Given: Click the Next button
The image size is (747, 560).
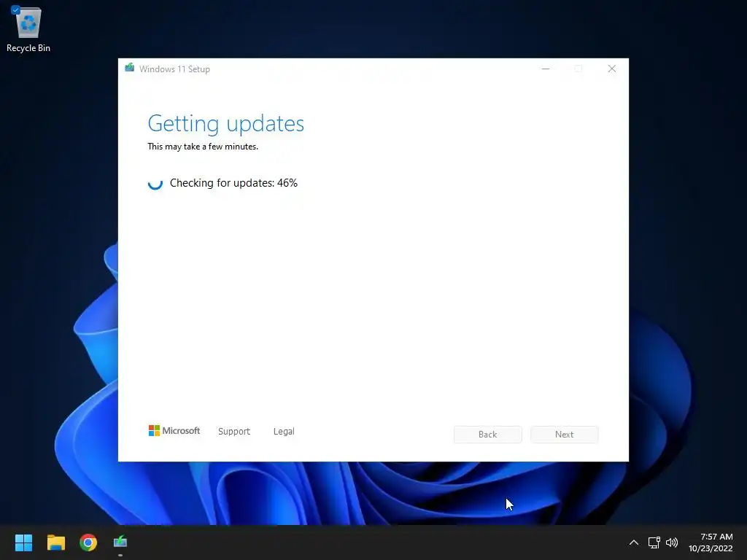Looking at the screenshot, I should coord(565,435).
